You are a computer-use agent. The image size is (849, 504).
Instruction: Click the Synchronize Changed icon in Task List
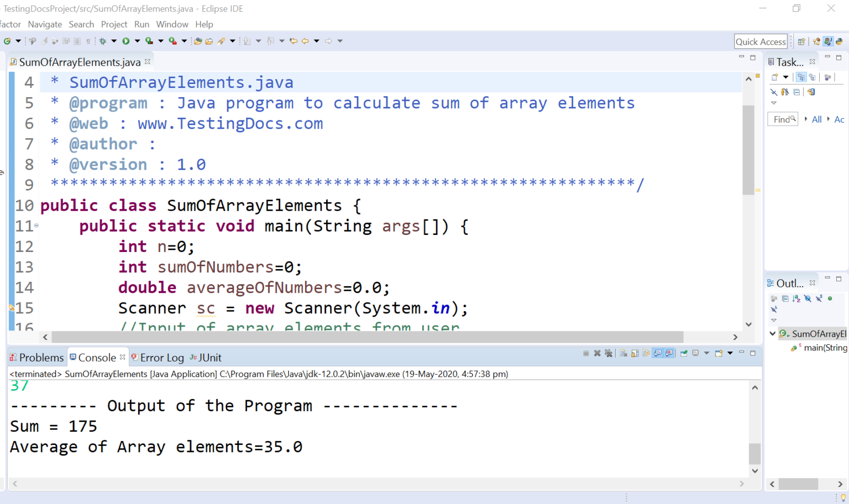811,92
